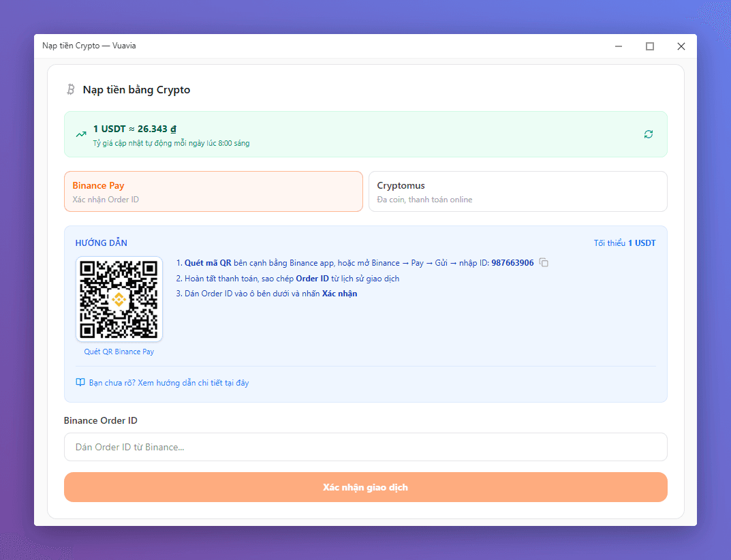731x560 pixels.
Task: Switch to the Cryptomus payment option
Action: pyautogui.click(x=518, y=191)
